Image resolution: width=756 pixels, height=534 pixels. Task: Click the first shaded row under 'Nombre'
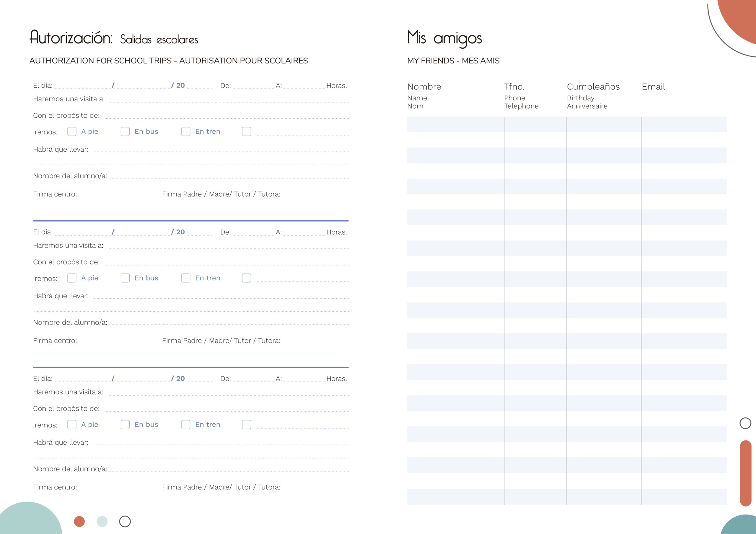pyautogui.click(x=455, y=125)
